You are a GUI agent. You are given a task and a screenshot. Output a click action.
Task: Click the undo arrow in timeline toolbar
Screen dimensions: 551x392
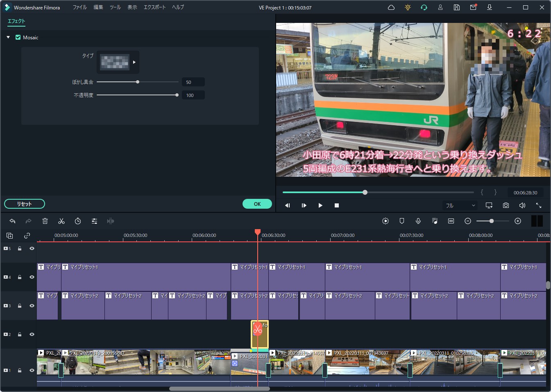12,221
